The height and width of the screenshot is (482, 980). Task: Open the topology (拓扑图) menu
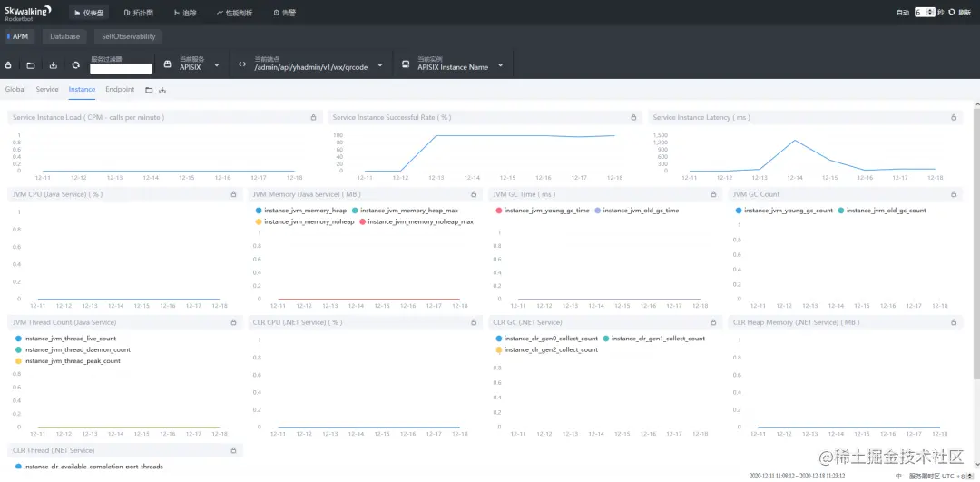[x=138, y=13]
